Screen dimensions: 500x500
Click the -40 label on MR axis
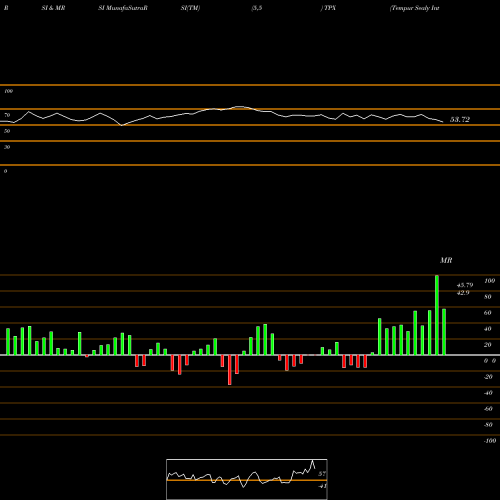488,393
